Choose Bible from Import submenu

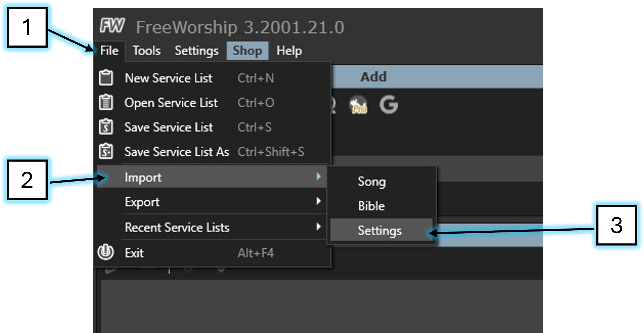click(371, 206)
